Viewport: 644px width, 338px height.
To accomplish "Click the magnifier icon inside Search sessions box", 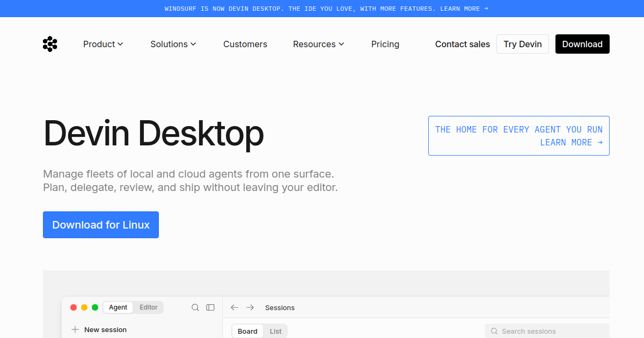I will [494, 331].
